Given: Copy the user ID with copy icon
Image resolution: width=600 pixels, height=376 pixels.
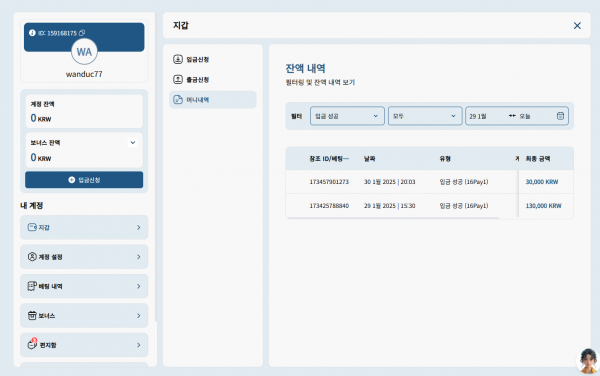Looking at the screenshot, I should tap(82, 33).
